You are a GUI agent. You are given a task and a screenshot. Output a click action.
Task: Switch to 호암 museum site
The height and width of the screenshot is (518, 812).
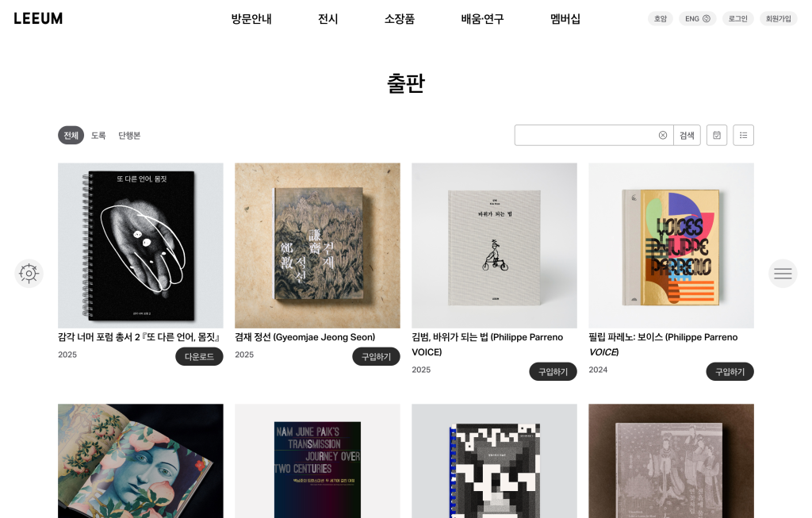coord(661,19)
